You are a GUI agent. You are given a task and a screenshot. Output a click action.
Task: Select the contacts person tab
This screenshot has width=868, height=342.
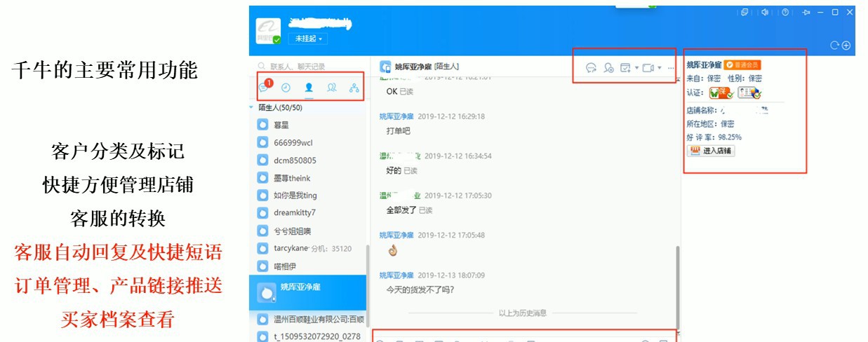coord(309,88)
